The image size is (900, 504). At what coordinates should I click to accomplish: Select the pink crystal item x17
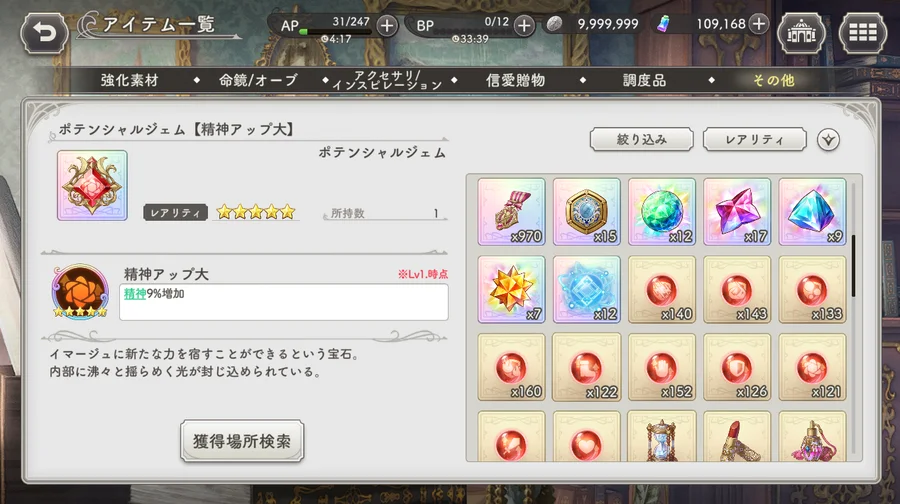pyautogui.click(x=737, y=211)
